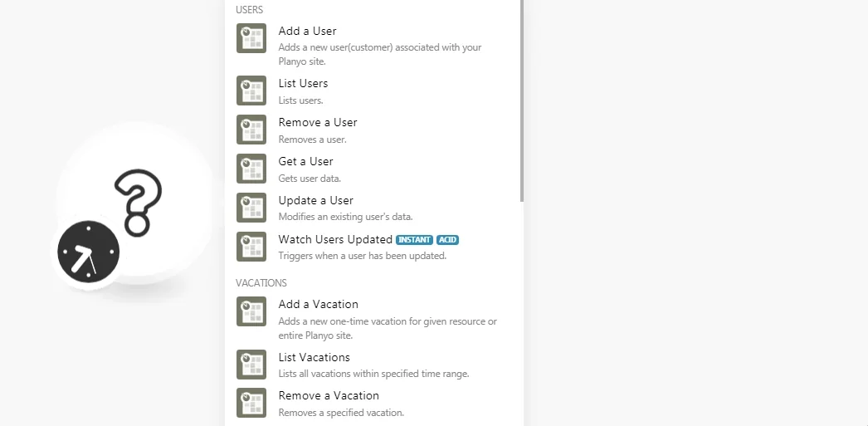Select the Watch Users Updated trigger
This screenshot has height=426, width=868.
point(373,247)
